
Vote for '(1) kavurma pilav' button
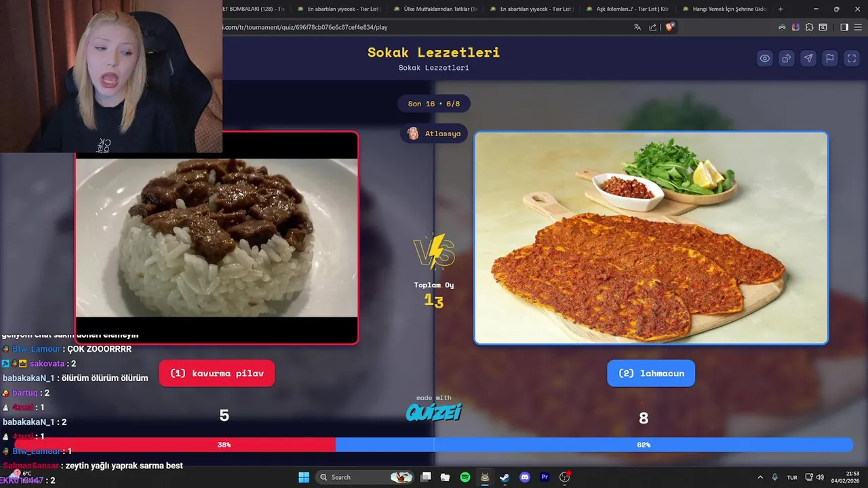click(x=216, y=373)
